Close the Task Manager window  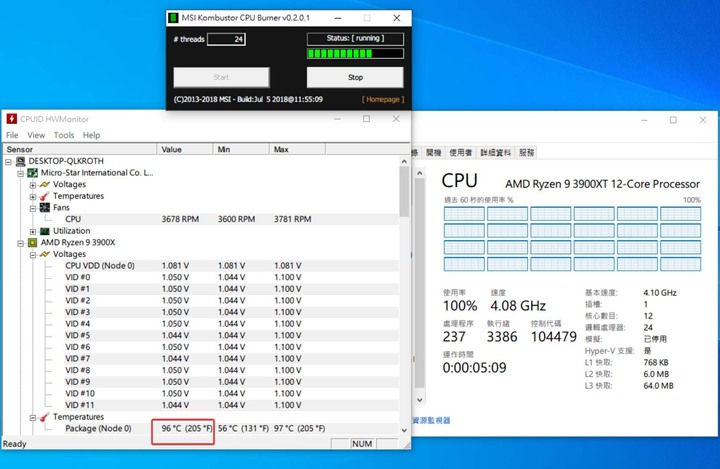click(x=703, y=120)
